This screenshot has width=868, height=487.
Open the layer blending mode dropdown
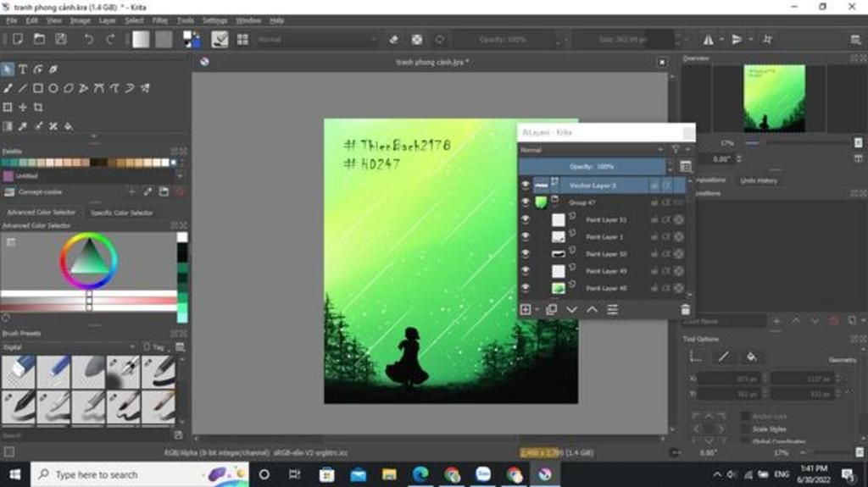coord(591,149)
